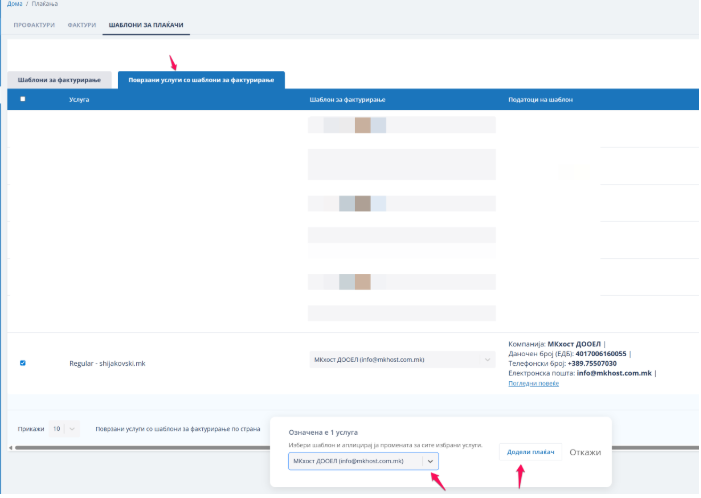Open the Профактури tab

coord(34,23)
